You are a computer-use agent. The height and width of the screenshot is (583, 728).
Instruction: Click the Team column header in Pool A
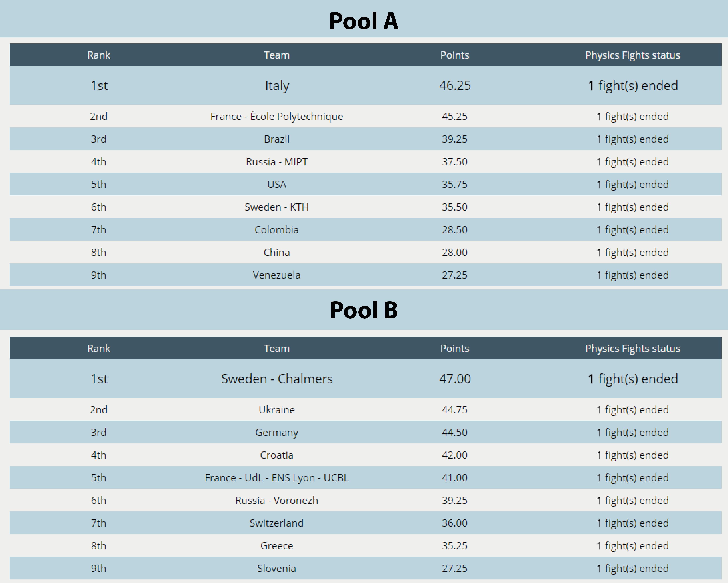coord(276,55)
